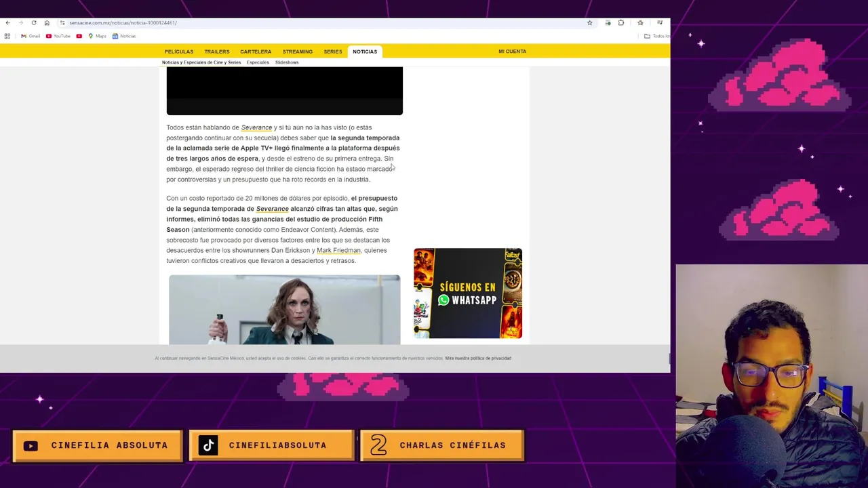
Task: Click the TikTok Cinefiliabsoluta banner
Action: pos(271,446)
